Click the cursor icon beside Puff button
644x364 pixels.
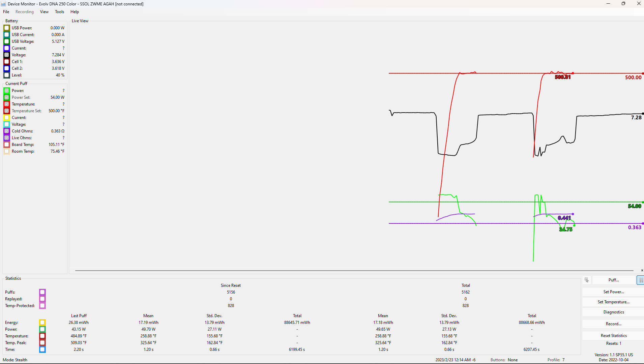(587, 280)
